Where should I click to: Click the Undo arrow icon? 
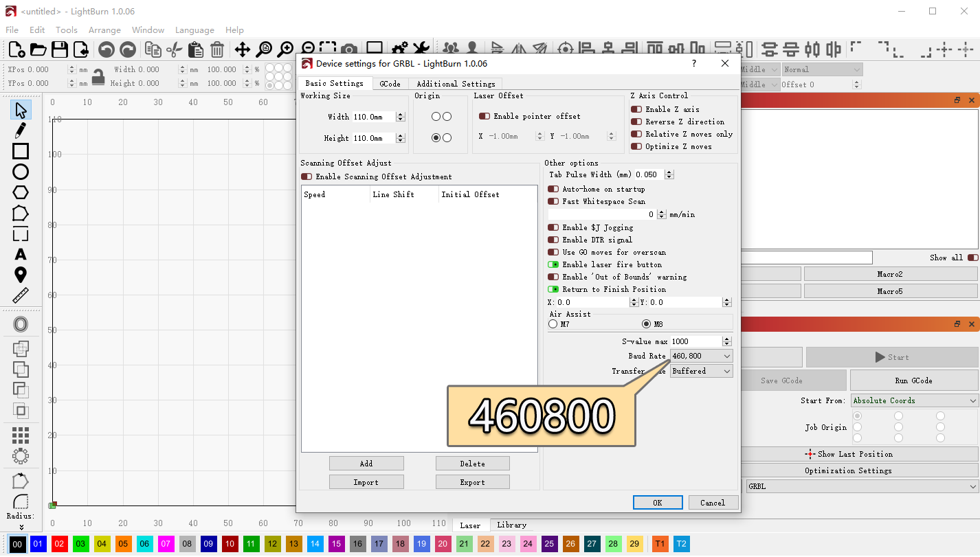[x=106, y=49]
